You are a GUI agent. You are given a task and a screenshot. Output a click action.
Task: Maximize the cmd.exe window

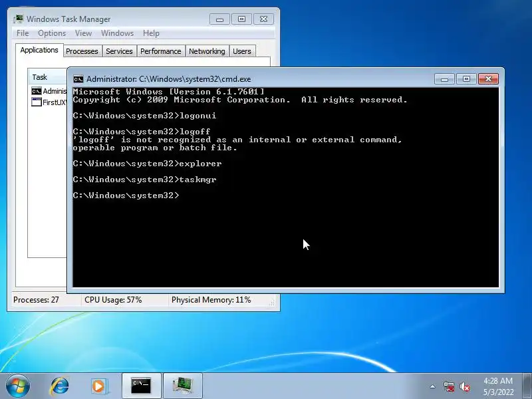(466, 79)
